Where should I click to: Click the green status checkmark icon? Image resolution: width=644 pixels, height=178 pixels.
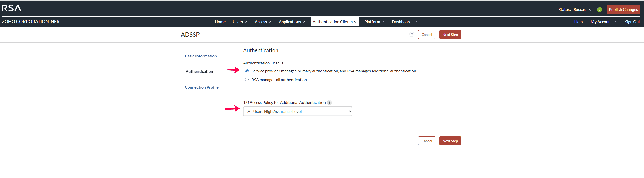tap(599, 10)
